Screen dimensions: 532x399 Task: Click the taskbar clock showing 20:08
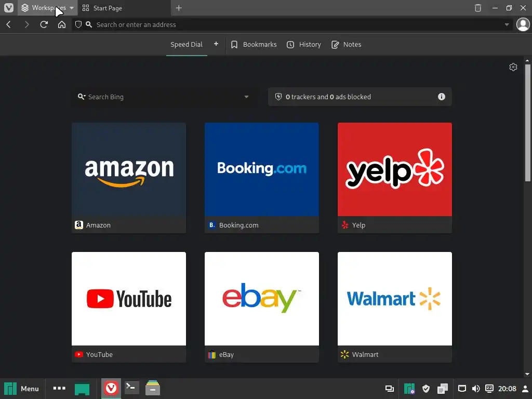coord(507,389)
